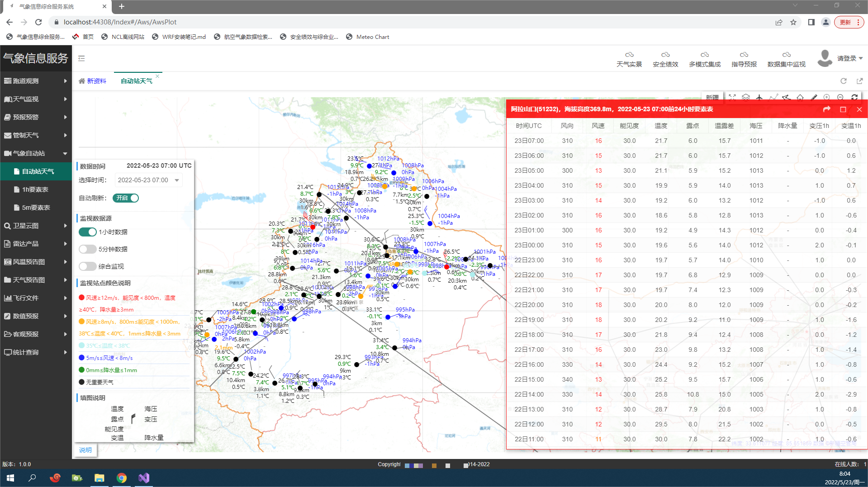Expand the 卫星云图 menu
This screenshot has height=487, width=868.
coord(36,226)
